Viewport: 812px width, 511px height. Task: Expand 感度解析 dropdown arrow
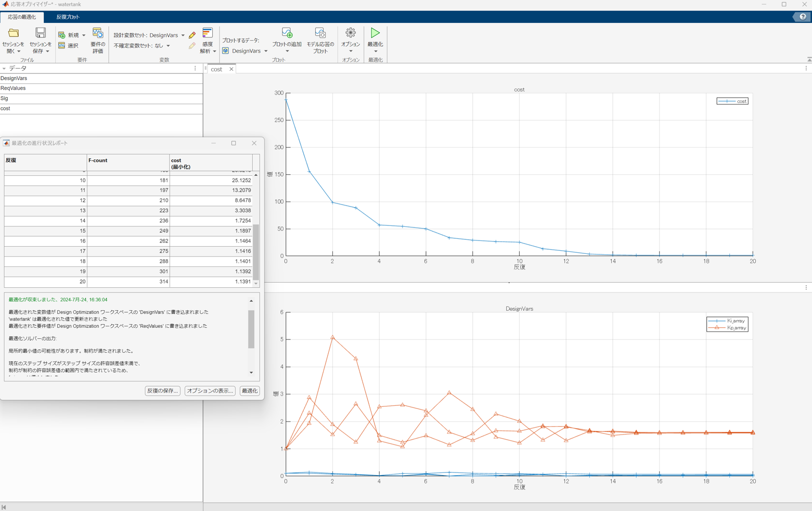click(x=214, y=52)
